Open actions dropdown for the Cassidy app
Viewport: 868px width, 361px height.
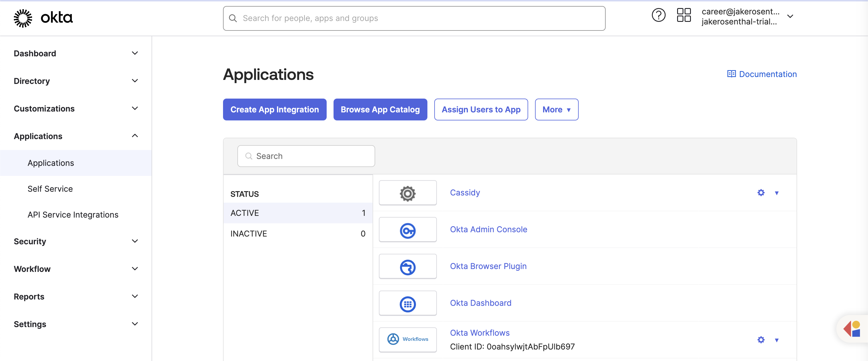777,193
